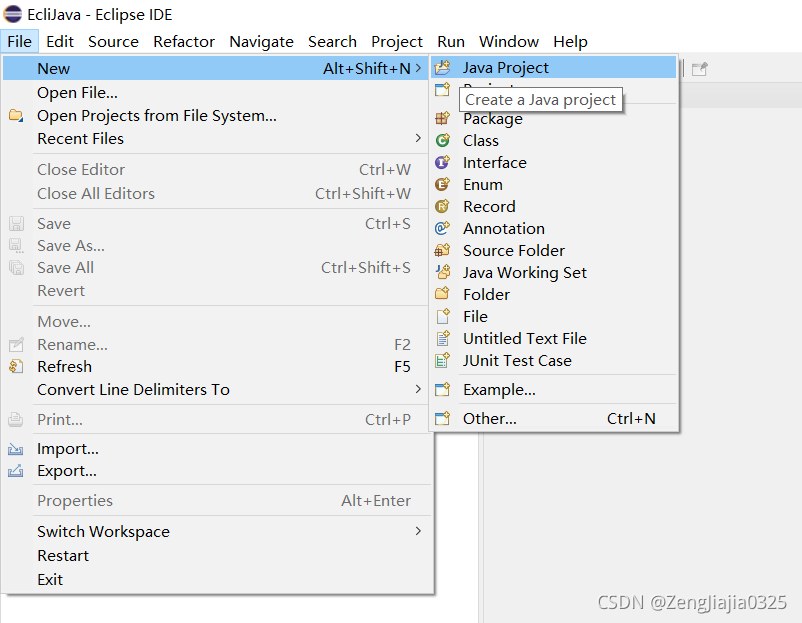
Task: Expand the Switch Workspace submenu arrow
Action: pyautogui.click(x=418, y=531)
